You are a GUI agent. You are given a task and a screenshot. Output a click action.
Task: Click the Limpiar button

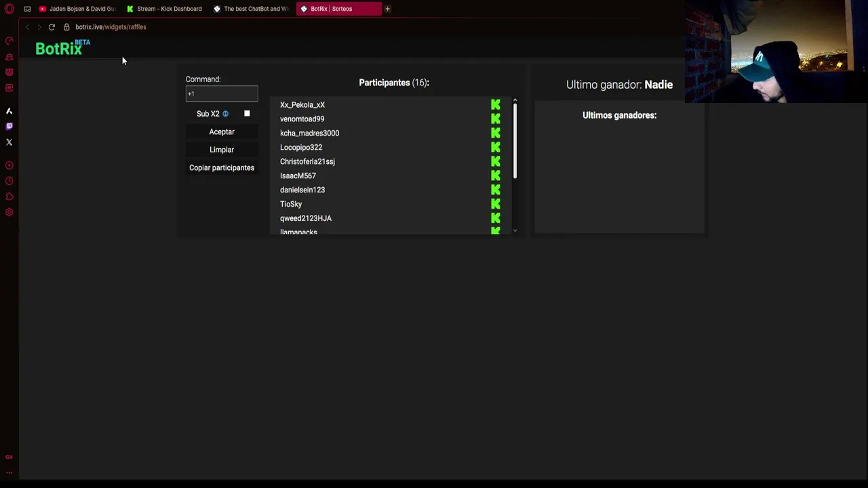point(222,150)
